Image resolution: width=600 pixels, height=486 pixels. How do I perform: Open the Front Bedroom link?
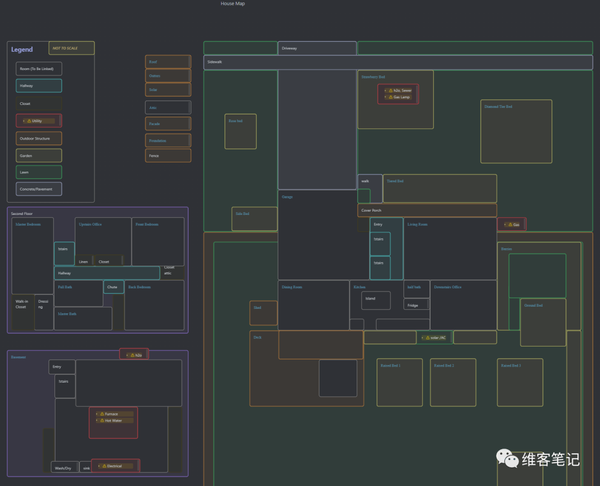(x=147, y=224)
